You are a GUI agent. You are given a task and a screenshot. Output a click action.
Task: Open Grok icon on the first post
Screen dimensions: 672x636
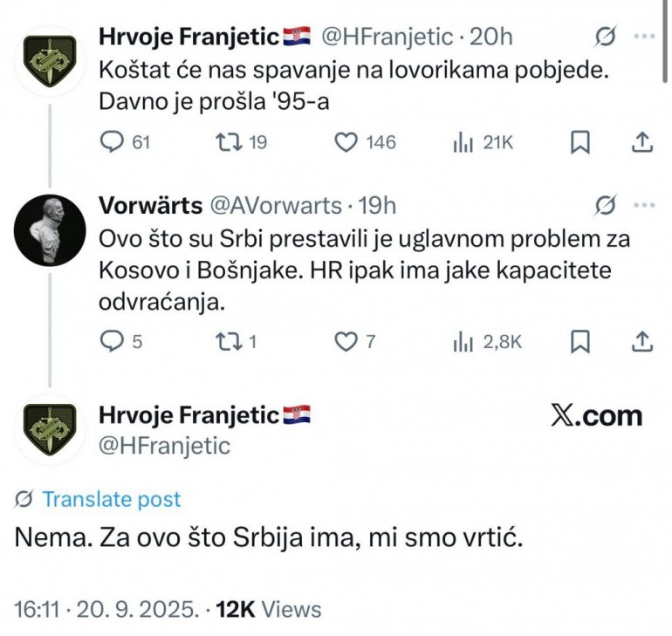click(606, 37)
